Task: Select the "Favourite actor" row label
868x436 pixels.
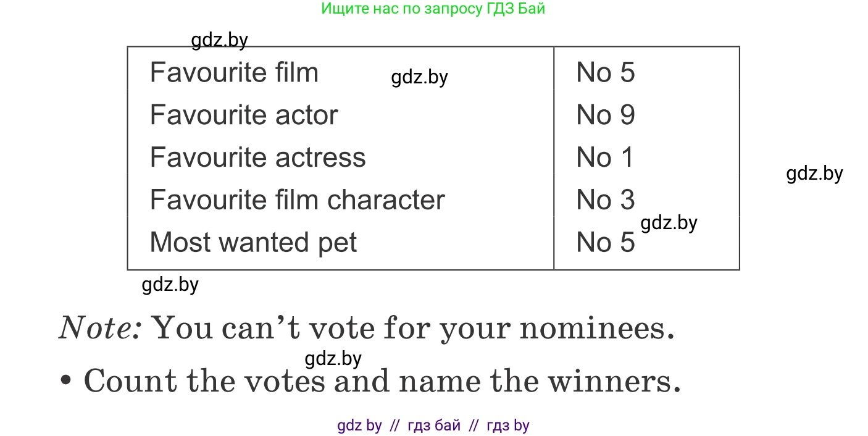Action: click(x=244, y=115)
